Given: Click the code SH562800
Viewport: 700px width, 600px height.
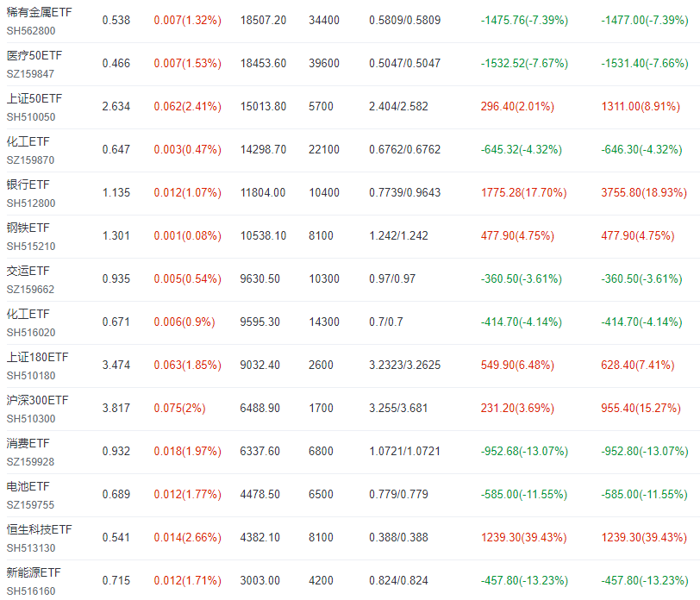Looking at the screenshot, I should 31,31.
